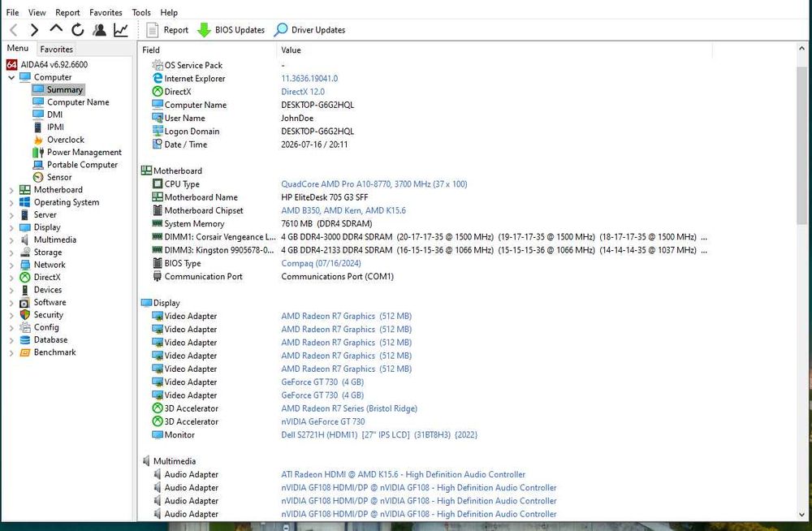812x531 pixels.
Task: Click the Report toolbar button
Action: 168,30
